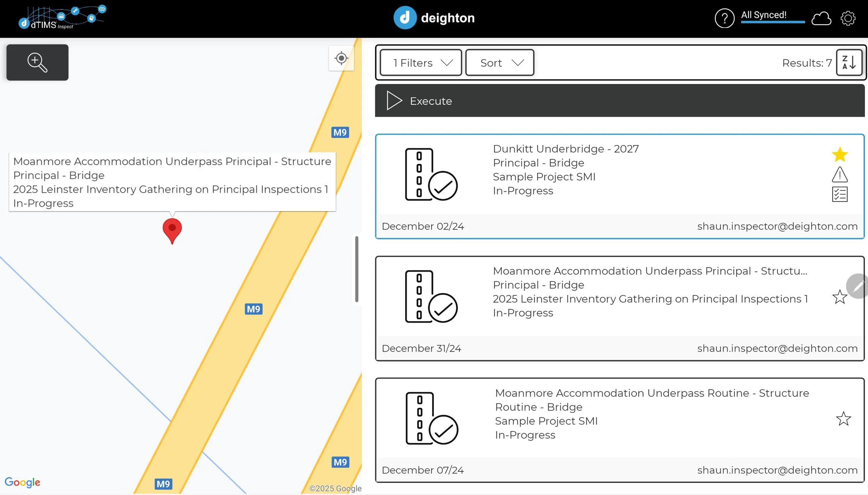Click the panel divider scroll handle
The height and width of the screenshot is (495, 868).
(x=357, y=269)
